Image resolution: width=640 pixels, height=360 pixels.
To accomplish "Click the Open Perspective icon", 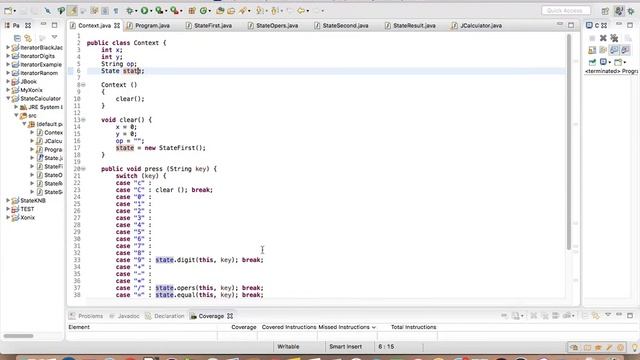I will point(605,11).
